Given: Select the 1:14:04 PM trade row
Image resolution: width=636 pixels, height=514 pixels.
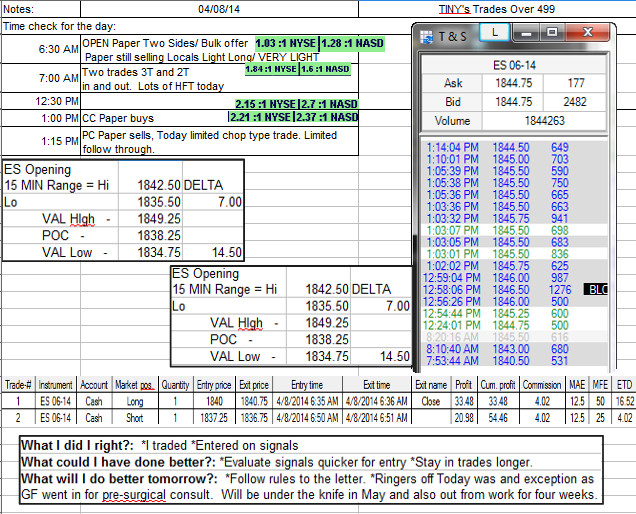Looking at the screenshot, I should [514, 147].
